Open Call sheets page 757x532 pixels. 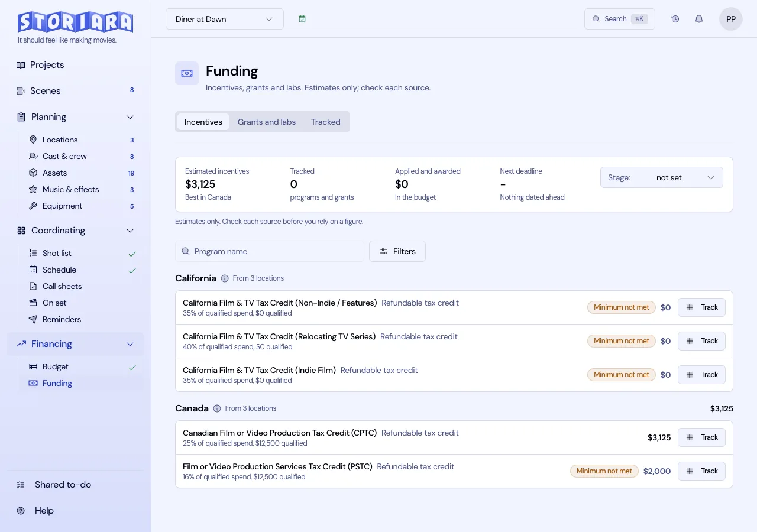click(81, 286)
